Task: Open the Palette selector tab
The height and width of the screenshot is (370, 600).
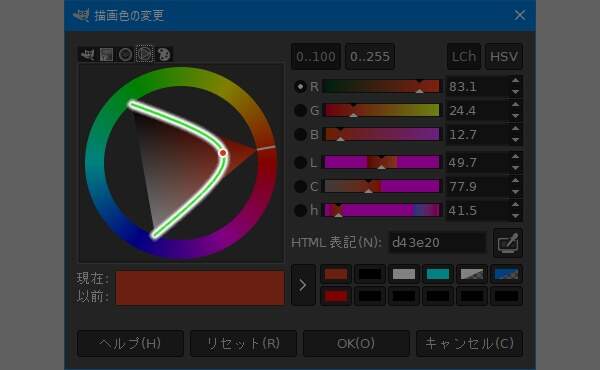Action: pyautogui.click(x=164, y=54)
